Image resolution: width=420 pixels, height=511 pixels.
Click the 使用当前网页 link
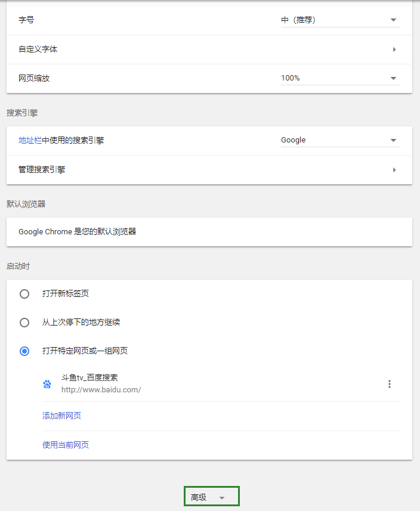[x=66, y=445]
